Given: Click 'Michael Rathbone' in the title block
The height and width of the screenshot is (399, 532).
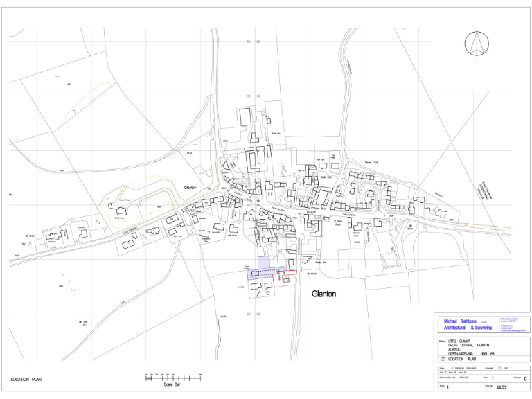Looking at the screenshot, I should [x=460, y=321].
